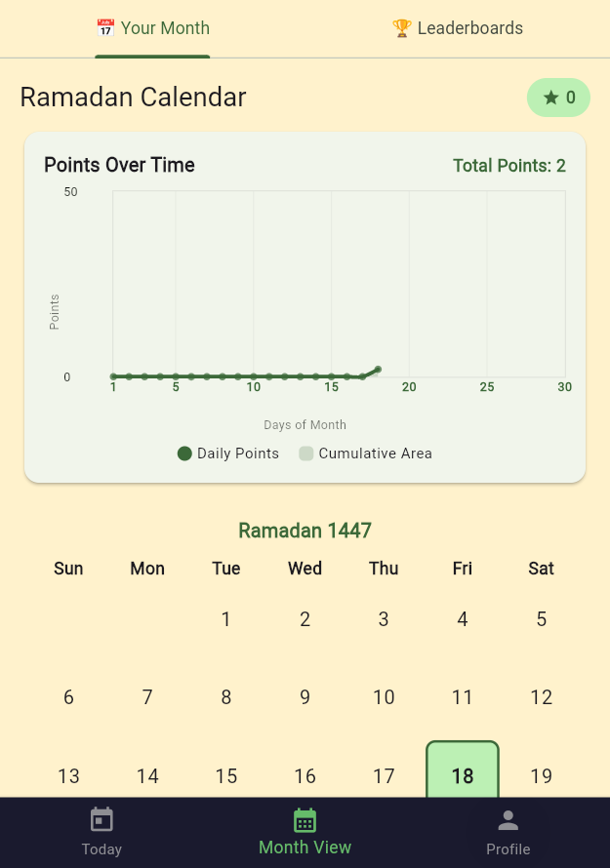Toggle the Daily Points chart series
Viewport: 610px width, 868px height.
[227, 454]
